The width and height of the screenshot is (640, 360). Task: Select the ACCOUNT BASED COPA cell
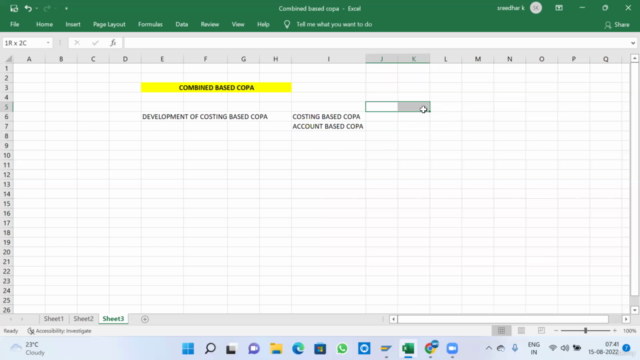[x=328, y=127]
